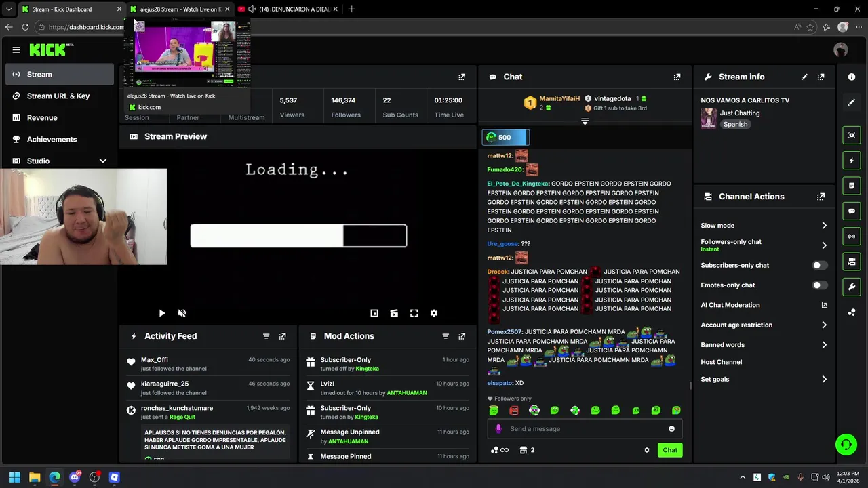Click the Spanish language tag
The image size is (868, 488).
tap(735, 125)
